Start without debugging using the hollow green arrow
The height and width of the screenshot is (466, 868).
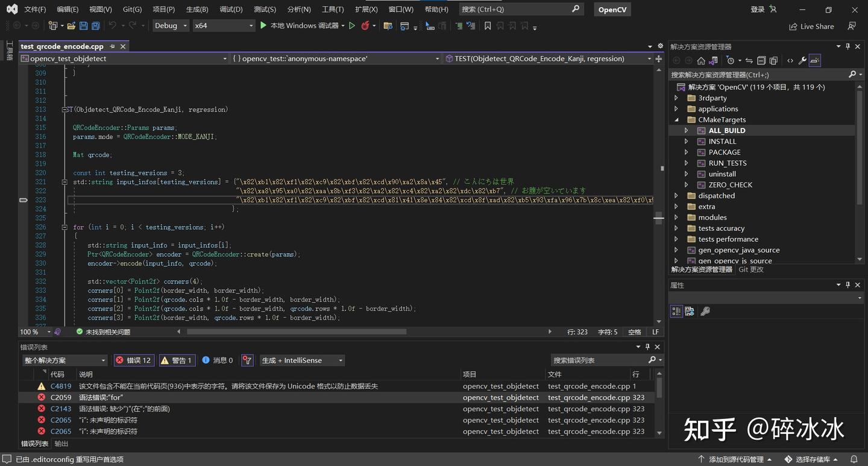(352, 26)
